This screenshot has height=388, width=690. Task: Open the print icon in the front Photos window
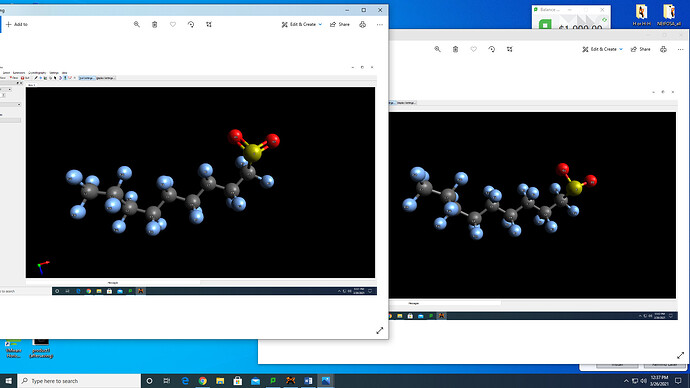coord(363,25)
